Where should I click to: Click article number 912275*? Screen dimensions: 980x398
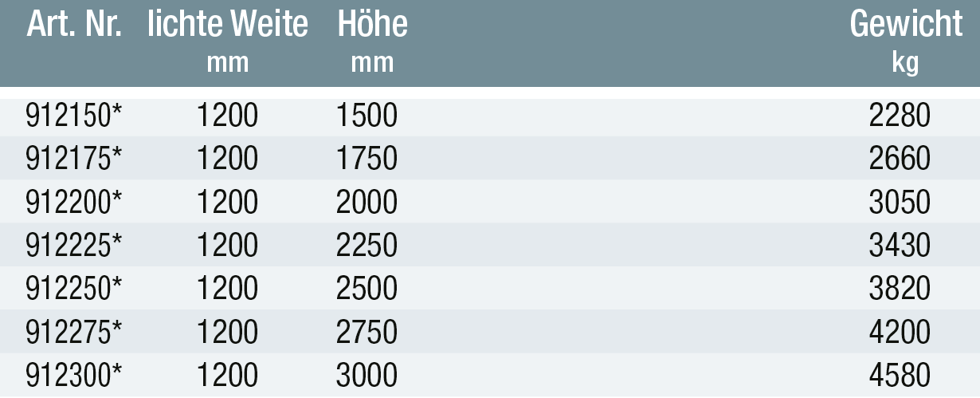point(75,332)
